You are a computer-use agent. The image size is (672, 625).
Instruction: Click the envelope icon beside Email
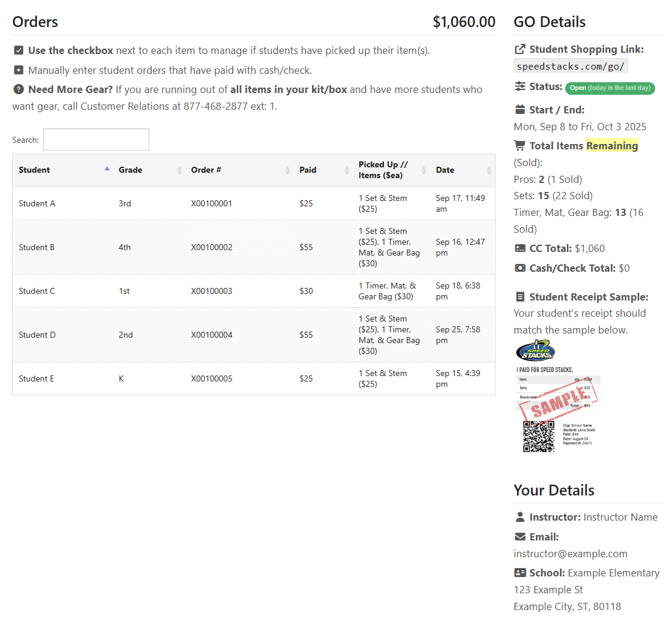coord(520,537)
